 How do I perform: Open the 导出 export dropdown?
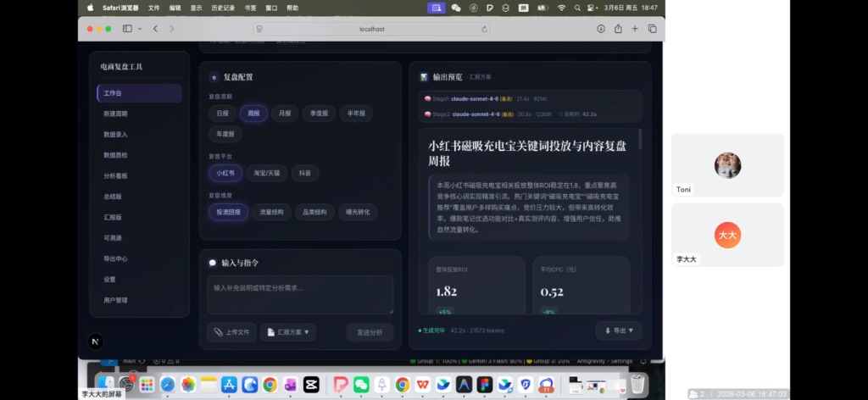pyautogui.click(x=619, y=331)
